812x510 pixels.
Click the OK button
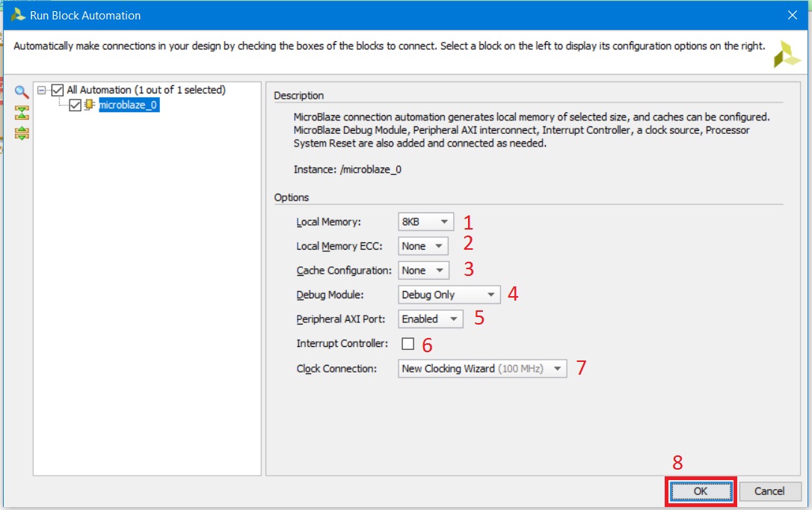(700, 491)
